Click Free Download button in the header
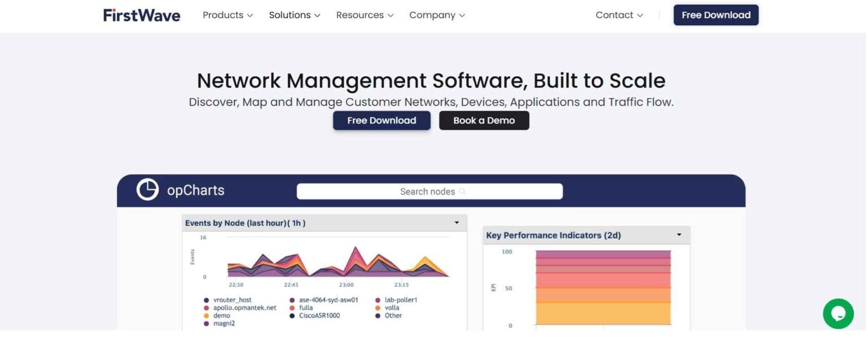 click(x=715, y=15)
